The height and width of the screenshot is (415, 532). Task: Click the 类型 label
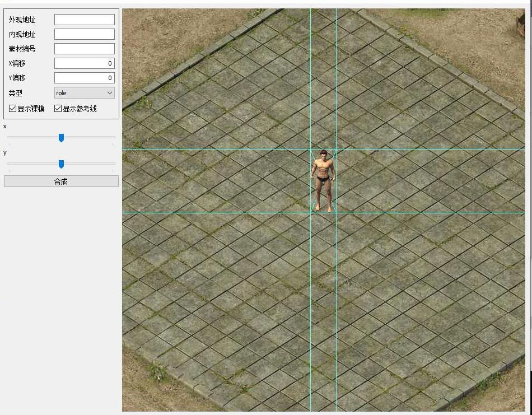(x=16, y=93)
